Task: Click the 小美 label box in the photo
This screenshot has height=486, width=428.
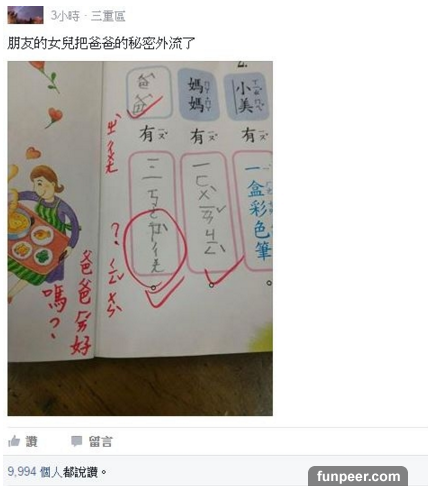Action: point(247,96)
